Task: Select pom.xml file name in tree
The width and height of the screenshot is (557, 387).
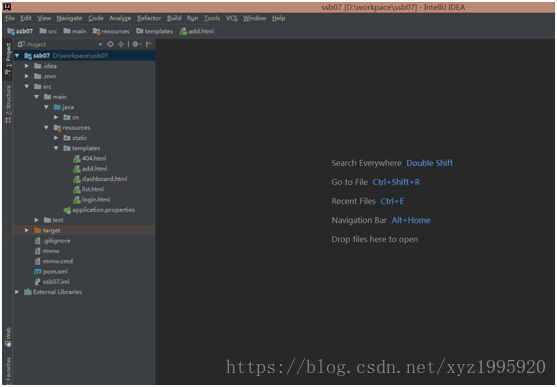Action: 55,272
